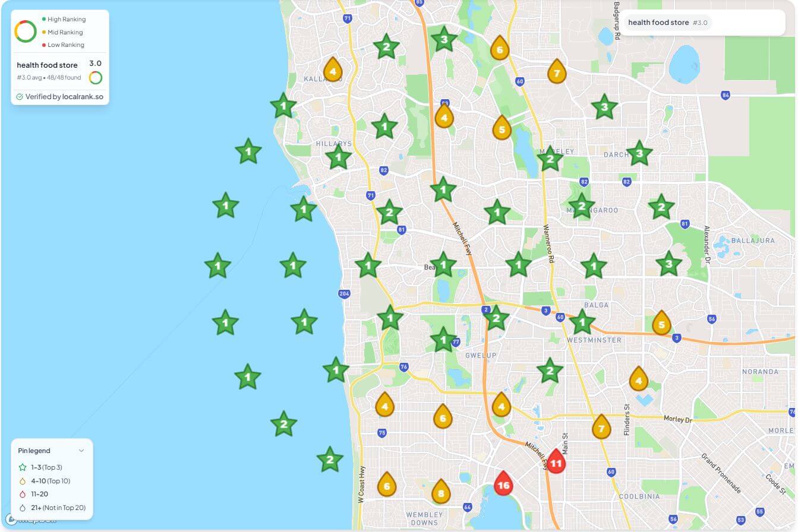Image resolution: width=798 pixels, height=532 pixels.
Task: Click the red 11 pin near Main St
Action: coord(556,461)
